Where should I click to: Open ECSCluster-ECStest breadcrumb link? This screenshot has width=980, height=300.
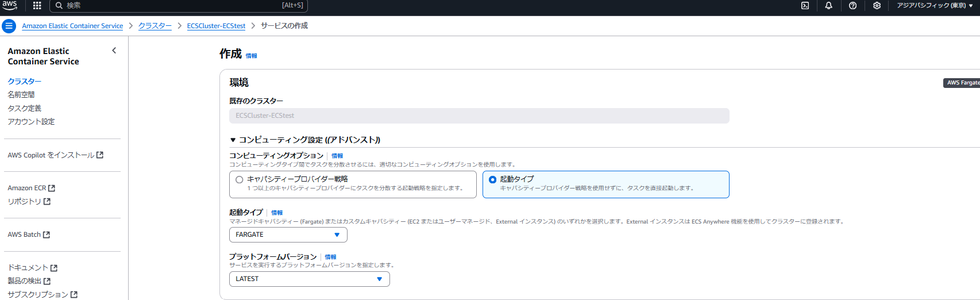coord(216,26)
